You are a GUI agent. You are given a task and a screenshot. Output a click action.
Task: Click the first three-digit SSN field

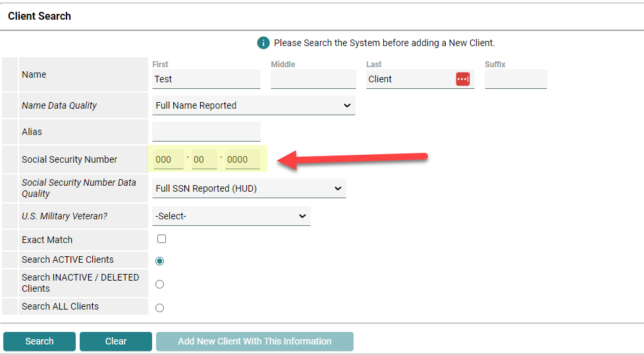click(x=168, y=159)
